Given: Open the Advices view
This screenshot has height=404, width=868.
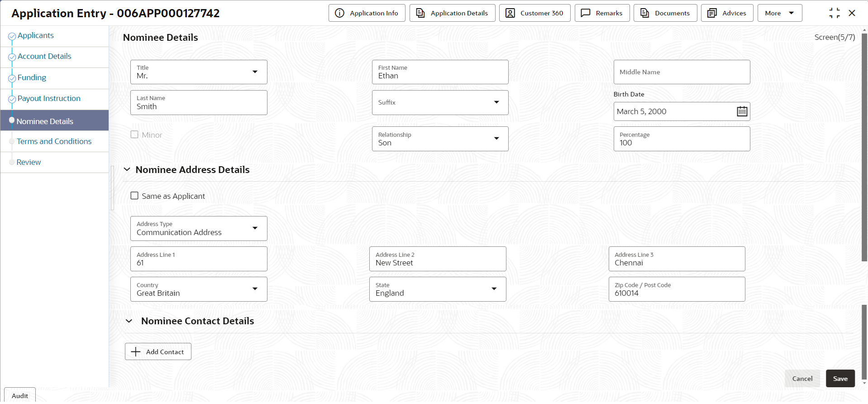Looking at the screenshot, I should pos(727,13).
